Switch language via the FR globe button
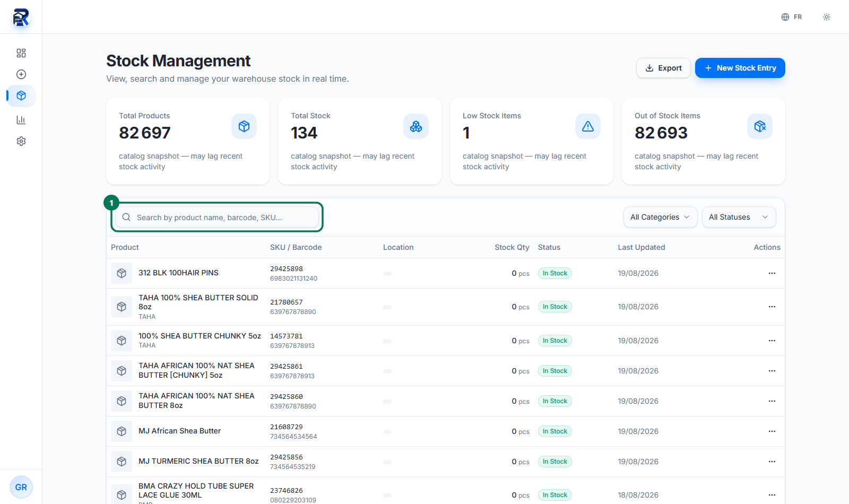This screenshot has height=504, width=849. click(792, 17)
